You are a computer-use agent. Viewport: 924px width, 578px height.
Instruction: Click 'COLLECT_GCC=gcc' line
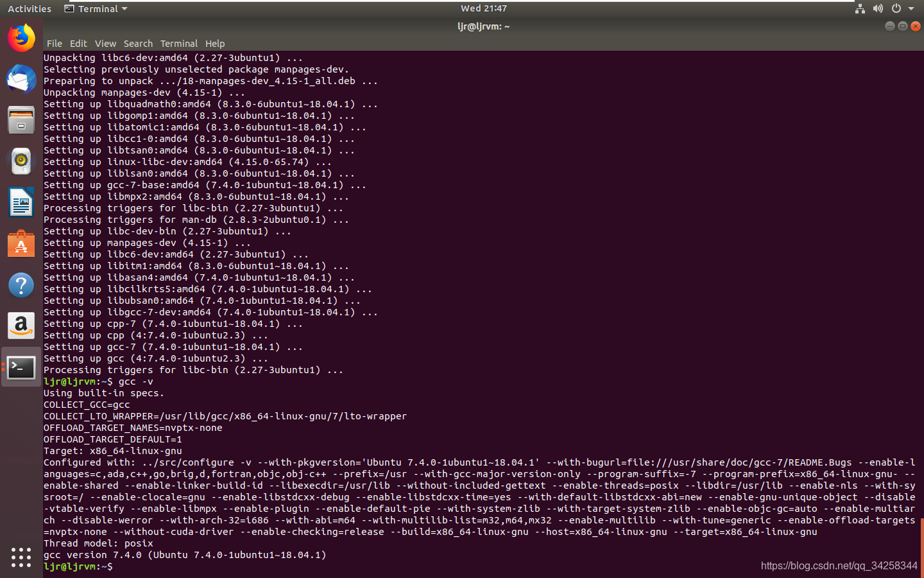[87, 405]
